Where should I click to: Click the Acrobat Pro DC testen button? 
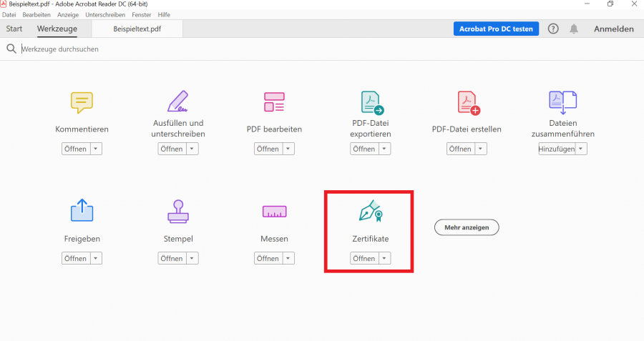point(495,29)
